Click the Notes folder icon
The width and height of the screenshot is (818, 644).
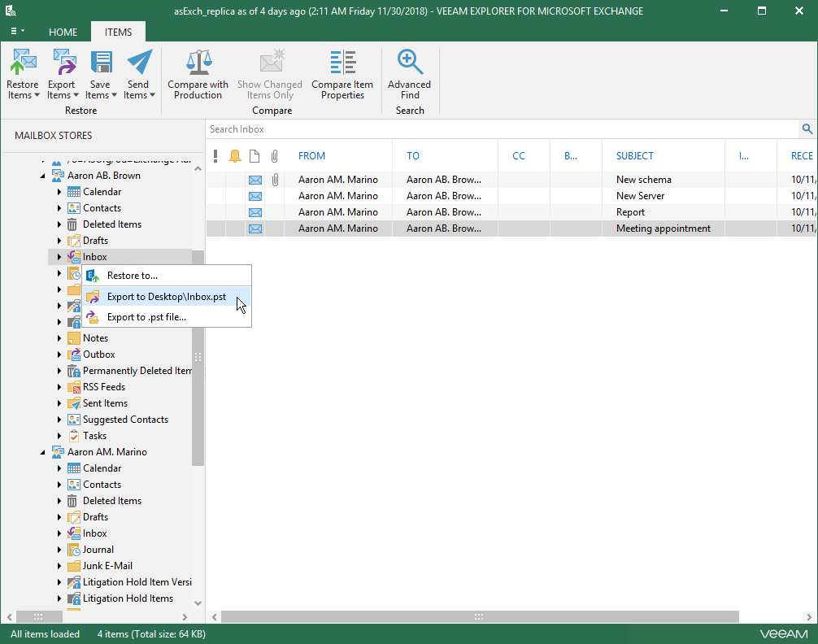(x=73, y=338)
